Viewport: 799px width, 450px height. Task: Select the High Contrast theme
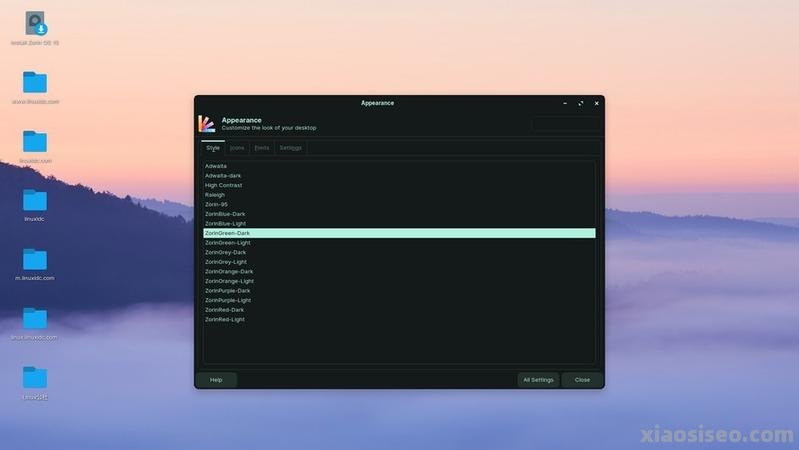[x=399, y=186]
